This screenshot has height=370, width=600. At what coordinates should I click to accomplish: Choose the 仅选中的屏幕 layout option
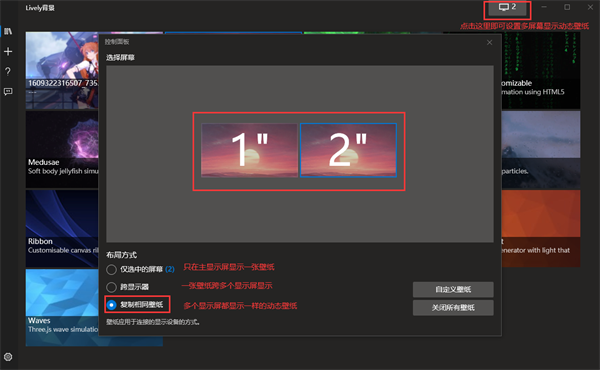pyautogui.click(x=140, y=269)
